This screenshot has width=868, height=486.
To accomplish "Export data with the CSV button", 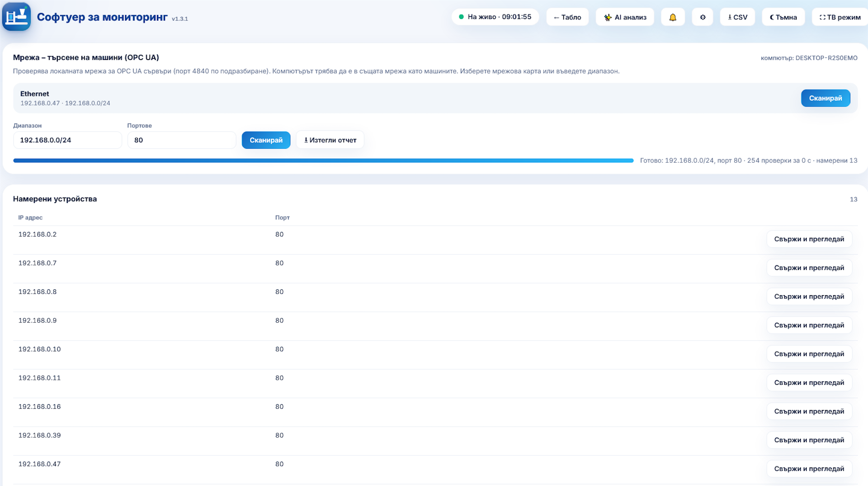I will [737, 17].
